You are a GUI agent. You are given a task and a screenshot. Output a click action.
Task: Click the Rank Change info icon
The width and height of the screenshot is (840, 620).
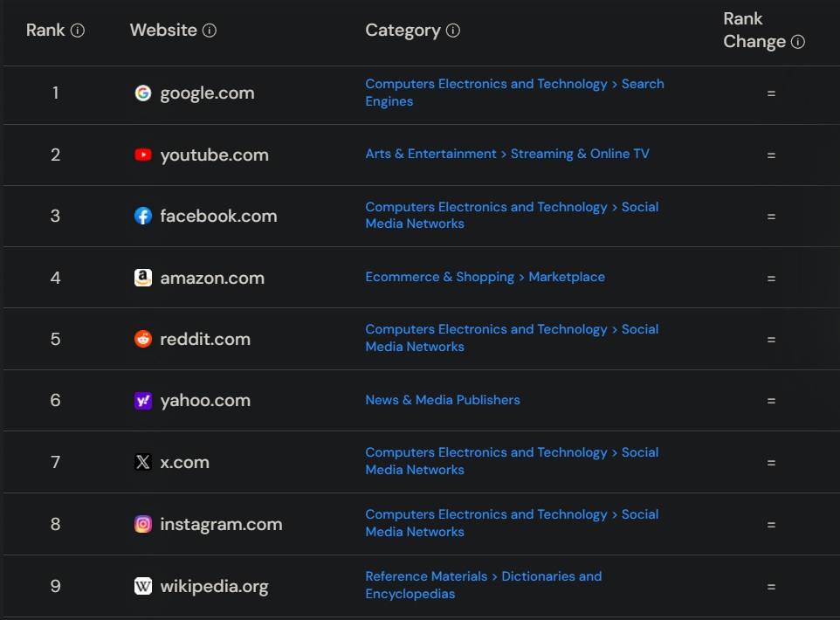(798, 42)
